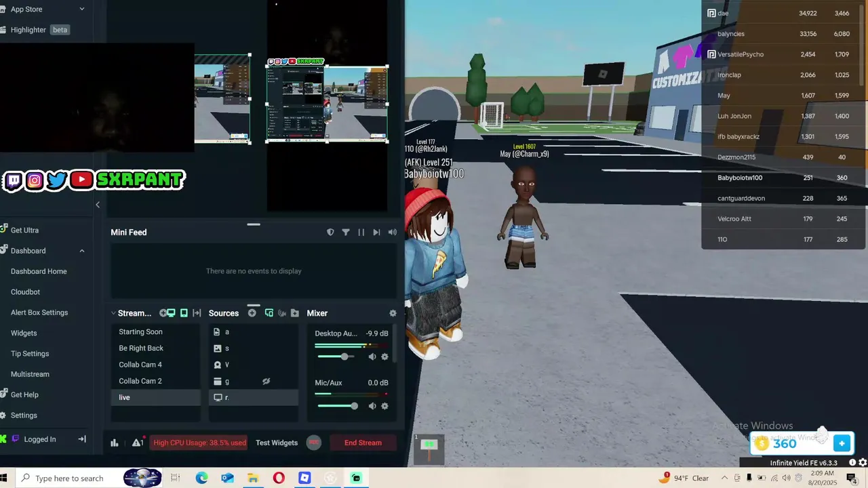Skip the current alert in Mini Feed

376,232
